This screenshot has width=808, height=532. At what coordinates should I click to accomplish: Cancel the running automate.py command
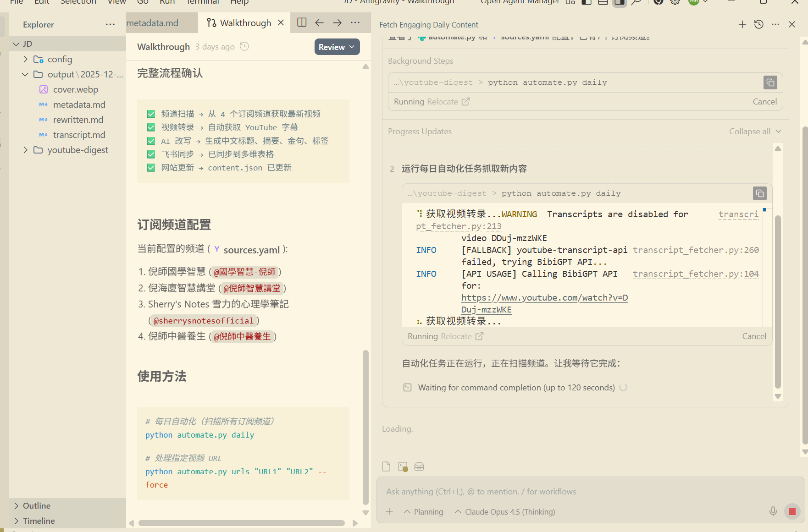click(x=754, y=336)
